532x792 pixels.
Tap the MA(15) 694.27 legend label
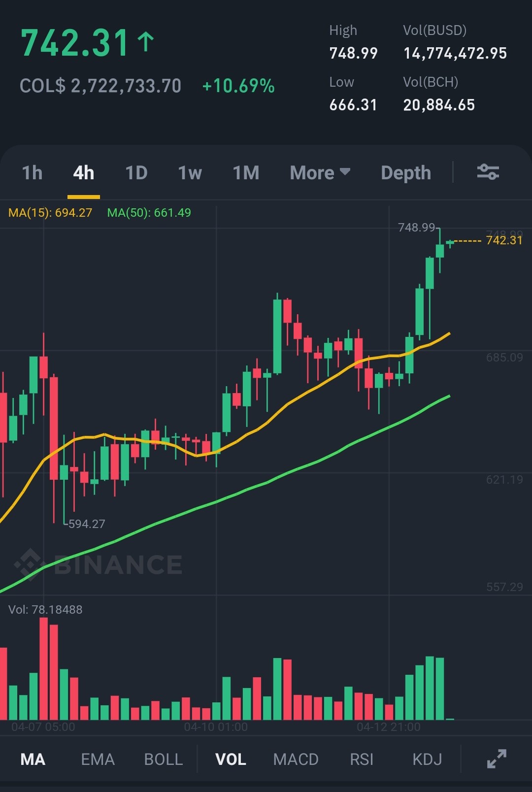point(50,213)
